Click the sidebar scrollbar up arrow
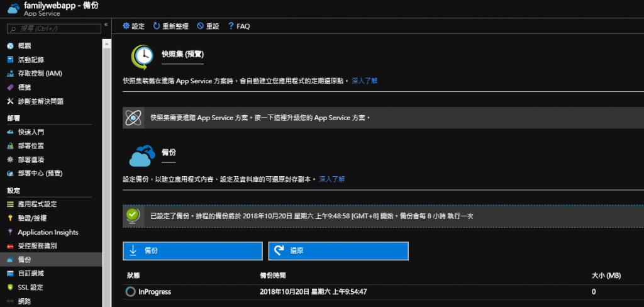This screenshot has width=644, height=307. (x=106, y=43)
